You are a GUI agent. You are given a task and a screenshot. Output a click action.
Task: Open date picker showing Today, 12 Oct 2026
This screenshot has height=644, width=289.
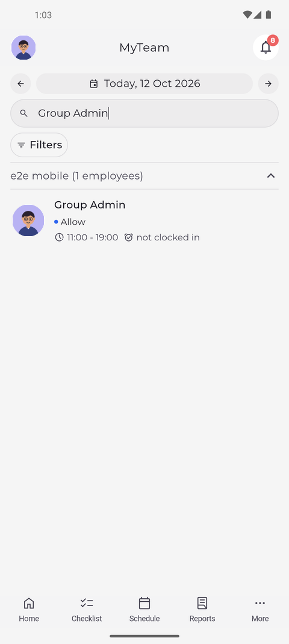(144, 84)
